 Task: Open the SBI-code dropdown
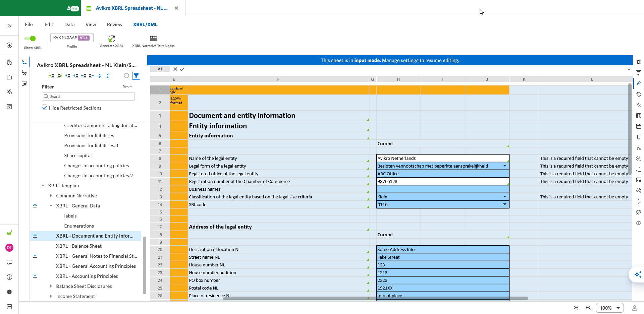[505, 204]
